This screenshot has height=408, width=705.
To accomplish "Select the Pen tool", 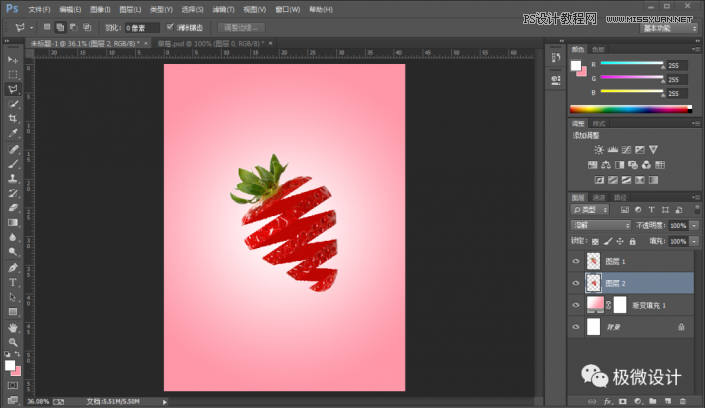I will click(x=13, y=267).
